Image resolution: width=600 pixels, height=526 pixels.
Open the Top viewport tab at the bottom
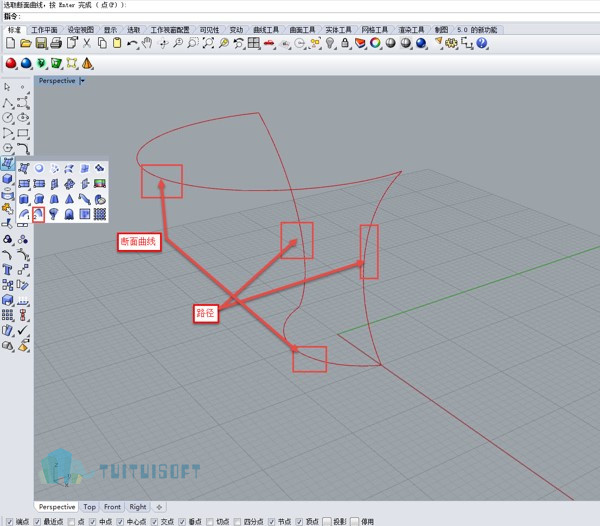[90, 507]
